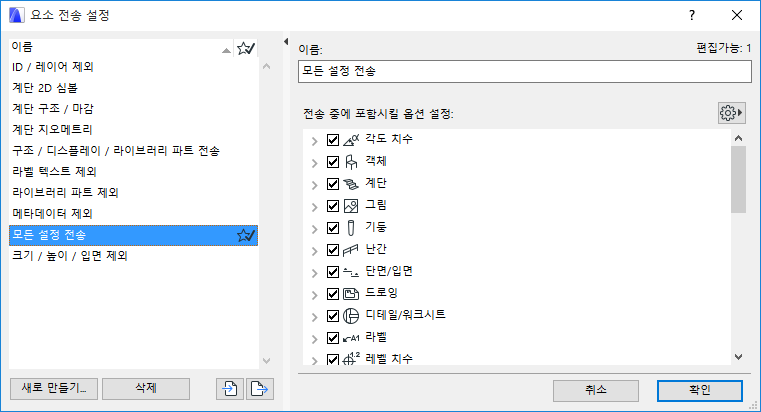The image size is (761, 412).
Task: Open the gear options menu
Action: point(732,113)
